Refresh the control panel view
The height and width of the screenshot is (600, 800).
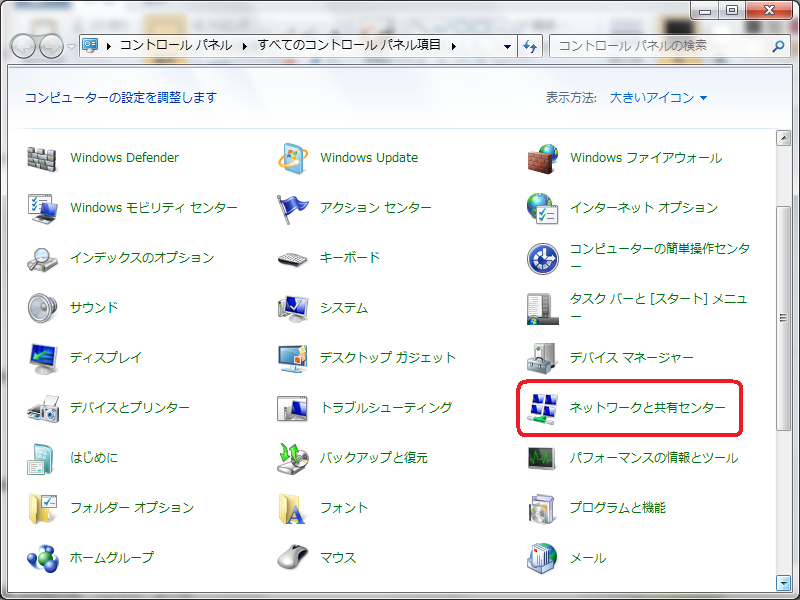click(530, 46)
